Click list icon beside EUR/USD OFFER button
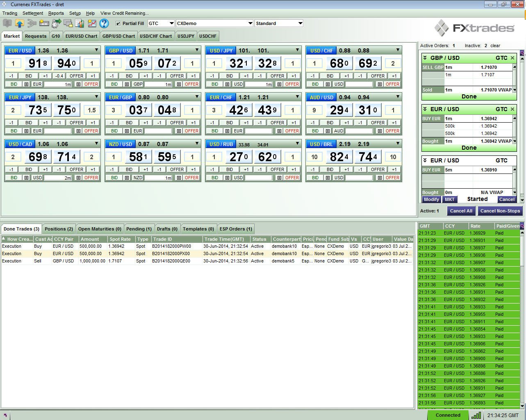The image size is (526, 420). tap(78, 84)
